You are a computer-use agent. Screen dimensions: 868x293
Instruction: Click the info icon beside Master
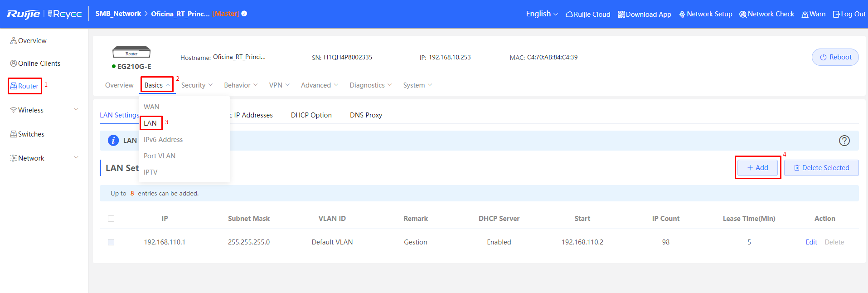click(244, 14)
